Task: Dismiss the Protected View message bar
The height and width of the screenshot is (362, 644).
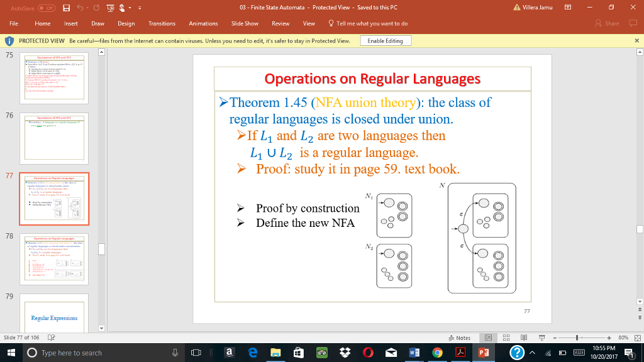Action: tap(636, 41)
